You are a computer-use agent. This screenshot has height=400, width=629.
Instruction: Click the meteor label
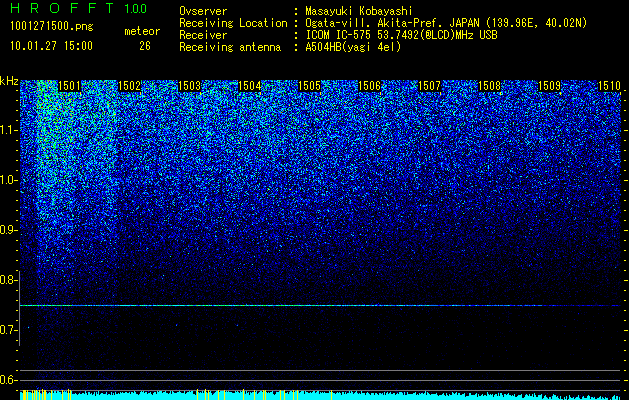(142, 31)
